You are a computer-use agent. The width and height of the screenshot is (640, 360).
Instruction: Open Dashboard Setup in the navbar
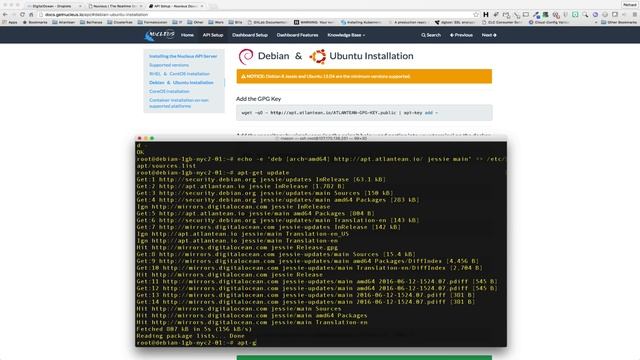[250, 35]
